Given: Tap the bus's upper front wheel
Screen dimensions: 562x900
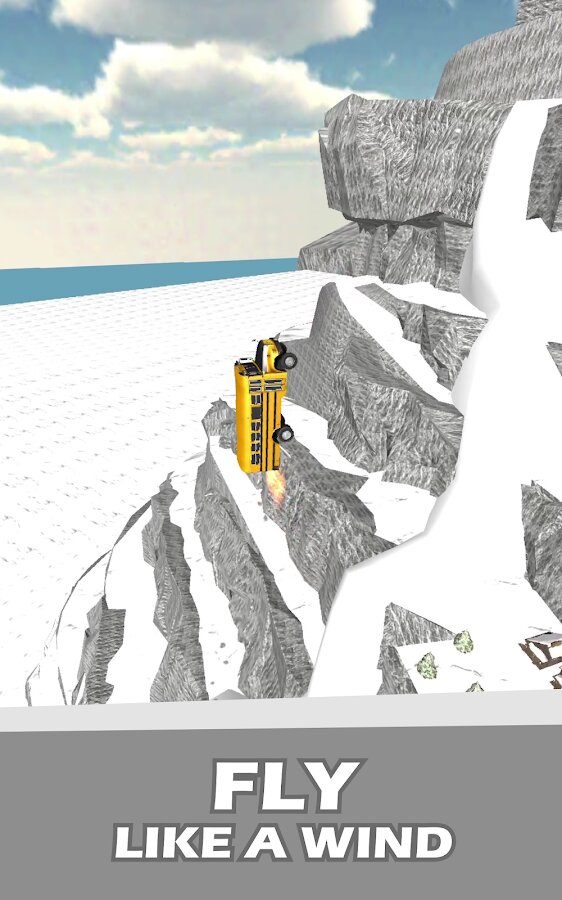Looking at the screenshot, I should pyautogui.click(x=286, y=362).
